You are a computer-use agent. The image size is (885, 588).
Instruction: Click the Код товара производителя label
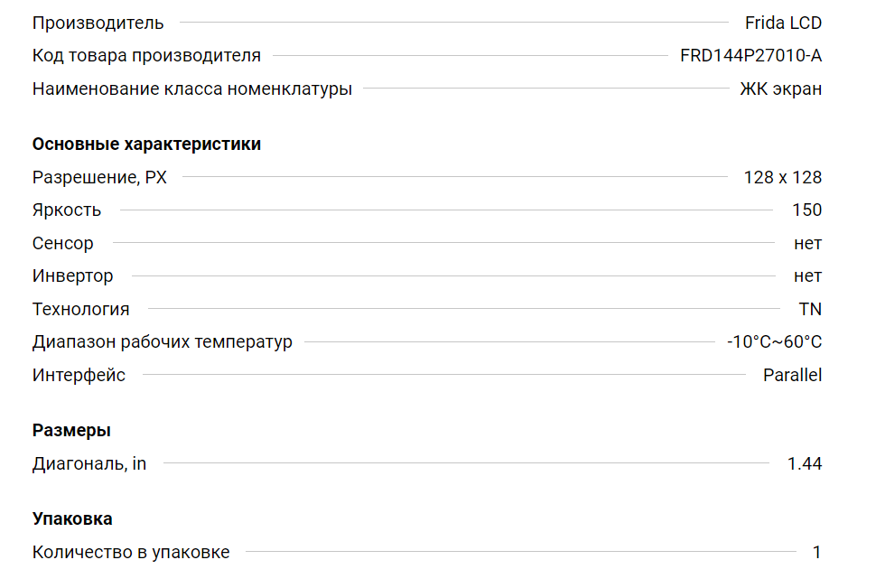click(146, 56)
